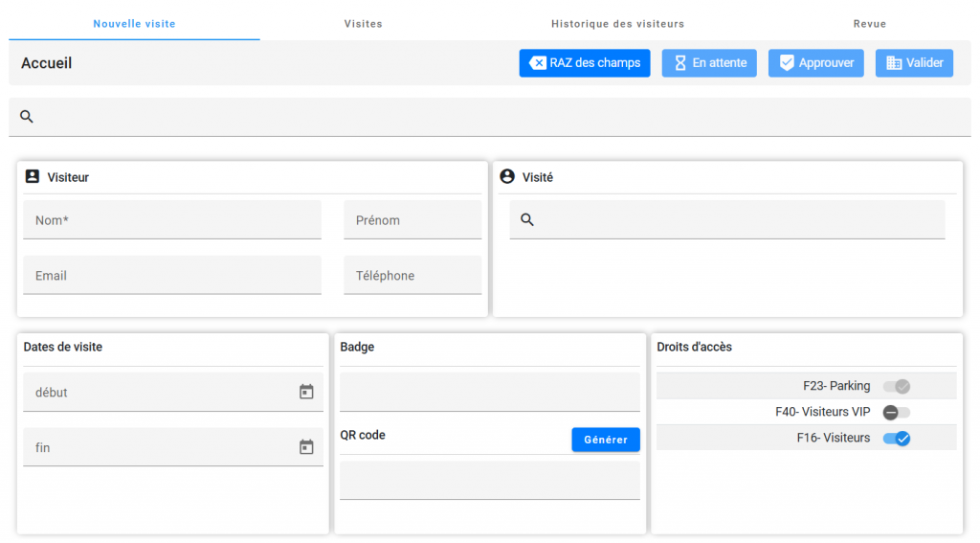Click the Visiteur badge icon

point(33,176)
